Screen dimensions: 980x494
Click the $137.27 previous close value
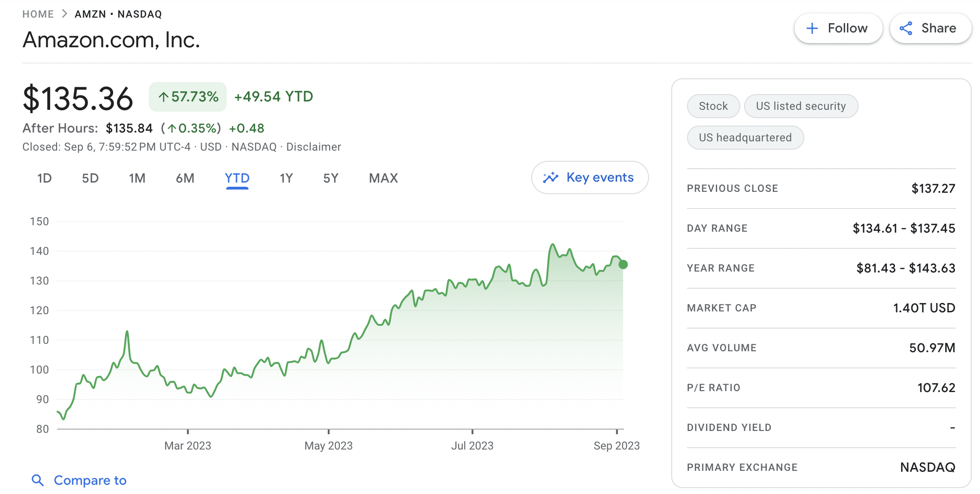tap(933, 189)
